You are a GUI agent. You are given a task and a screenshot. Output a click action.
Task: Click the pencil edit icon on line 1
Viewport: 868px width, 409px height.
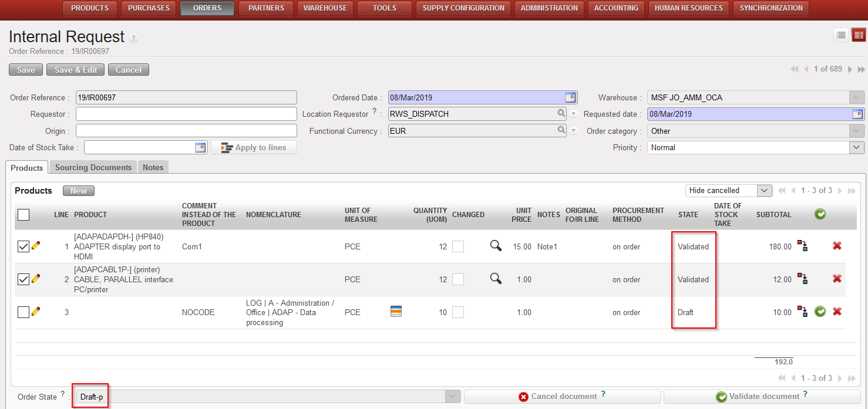[36, 246]
